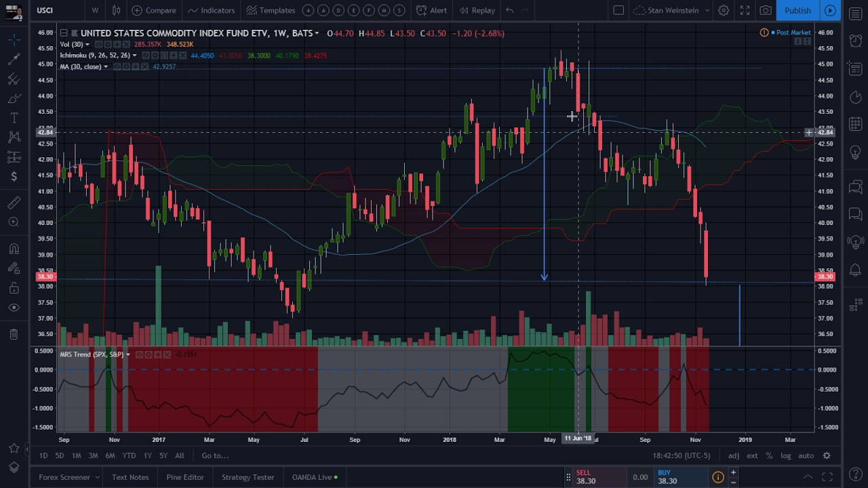868x488 pixels.
Task: Take a chart snapshot with camera icon
Action: [x=766, y=10]
